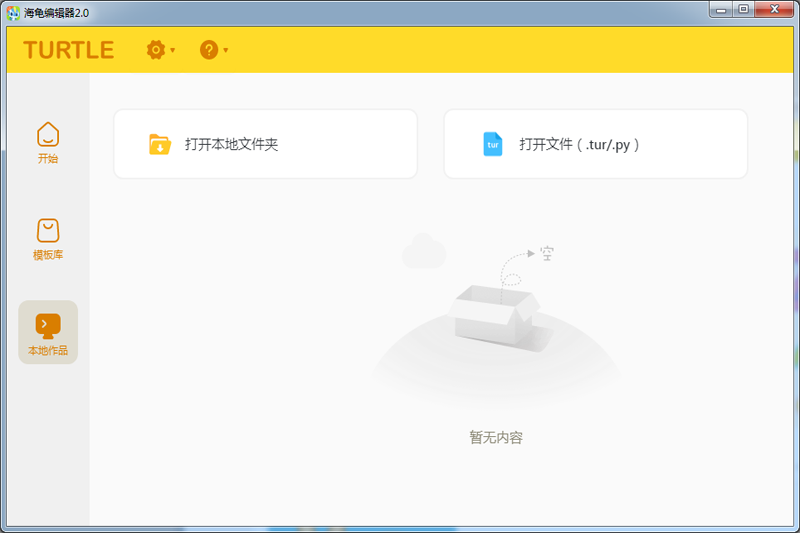The height and width of the screenshot is (533, 800).
Task: Click the TURTLE logo in the header
Action: point(68,50)
